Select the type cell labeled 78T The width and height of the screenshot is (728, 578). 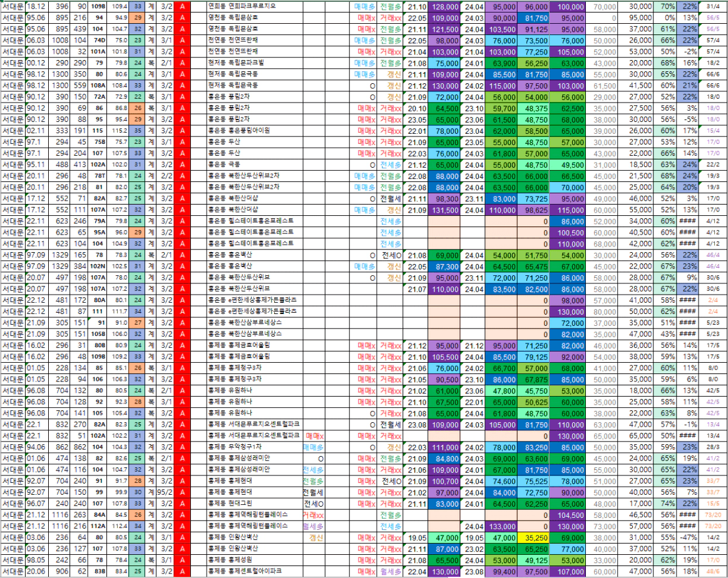click(98, 176)
